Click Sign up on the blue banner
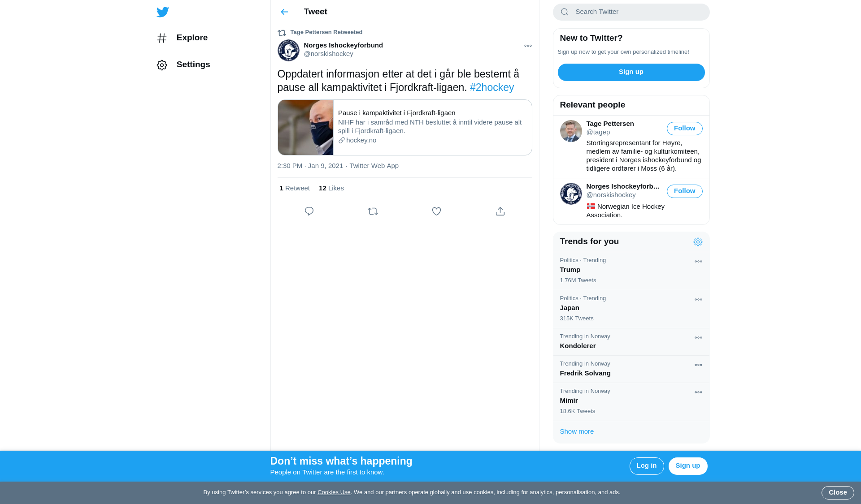Viewport: 861px width, 504px height. [x=687, y=466]
